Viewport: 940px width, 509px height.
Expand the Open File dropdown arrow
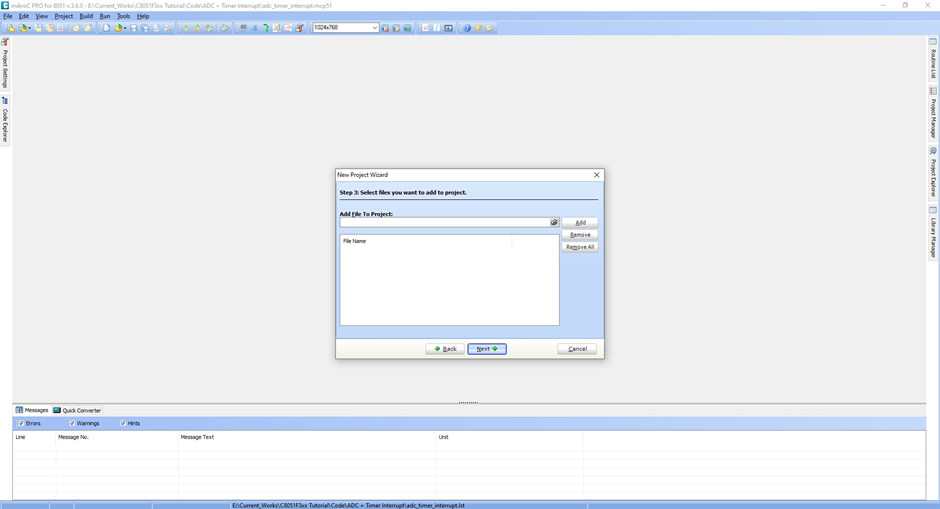point(125,28)
